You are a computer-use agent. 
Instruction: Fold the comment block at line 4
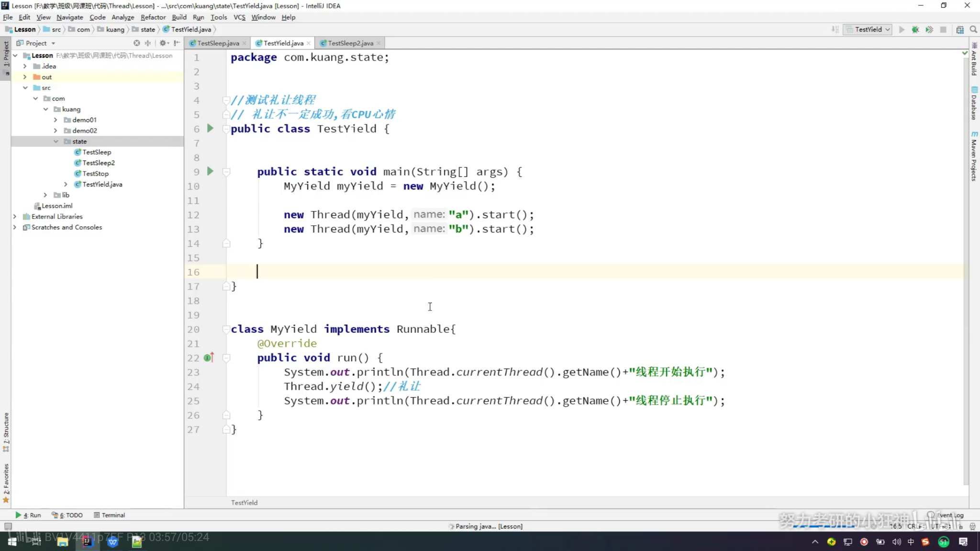click(226, 100)
